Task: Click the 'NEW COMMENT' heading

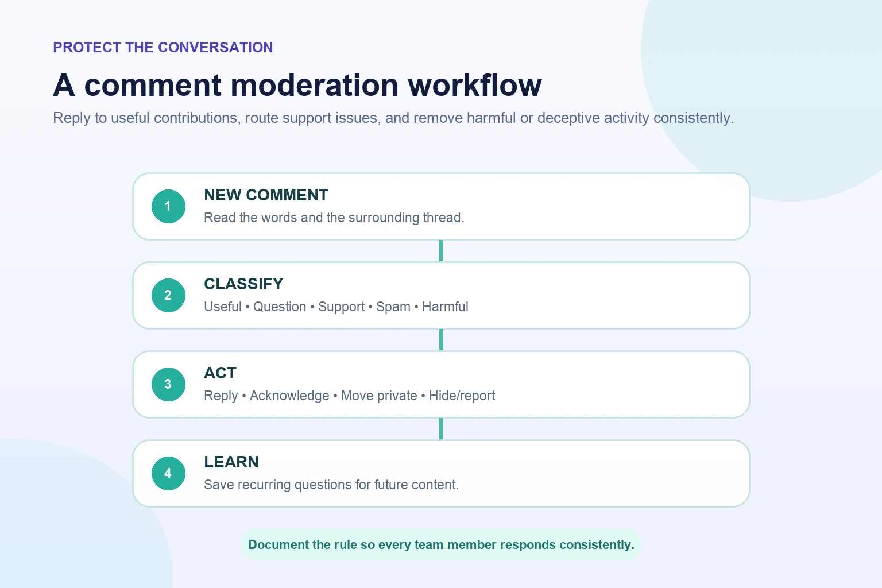Action: (266, 195)
